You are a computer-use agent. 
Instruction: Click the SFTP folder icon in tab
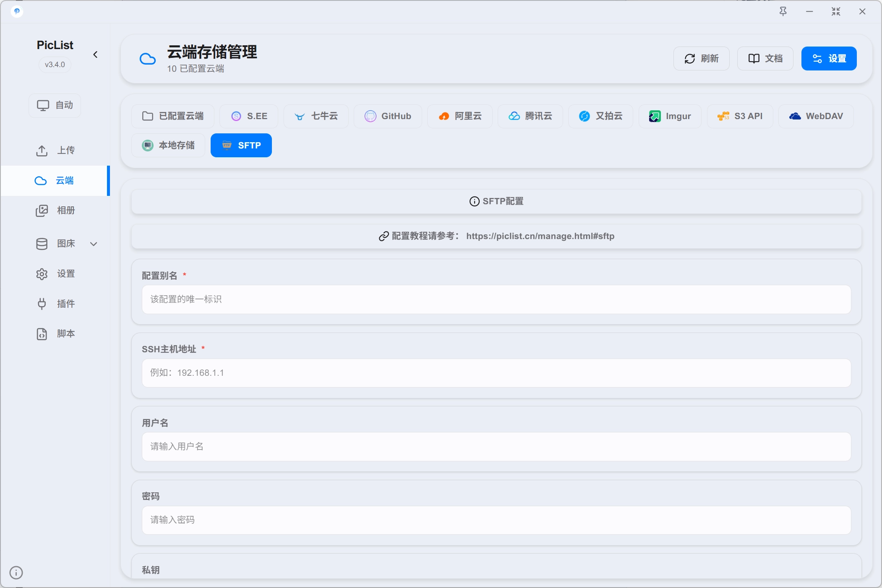pos(227,145)
